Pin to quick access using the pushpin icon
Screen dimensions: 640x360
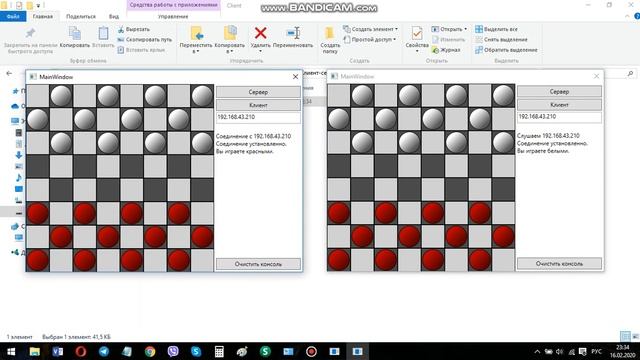coord(30,33)
